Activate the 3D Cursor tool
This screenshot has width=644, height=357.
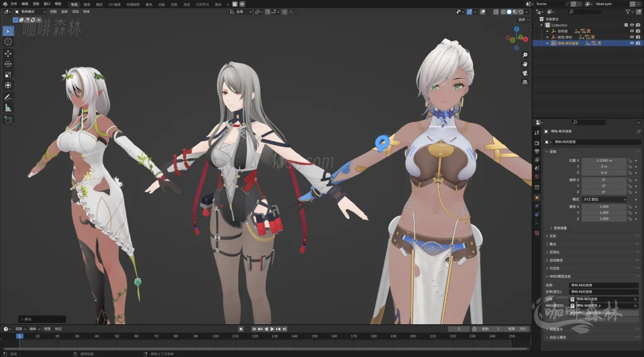tap(8, 42)
